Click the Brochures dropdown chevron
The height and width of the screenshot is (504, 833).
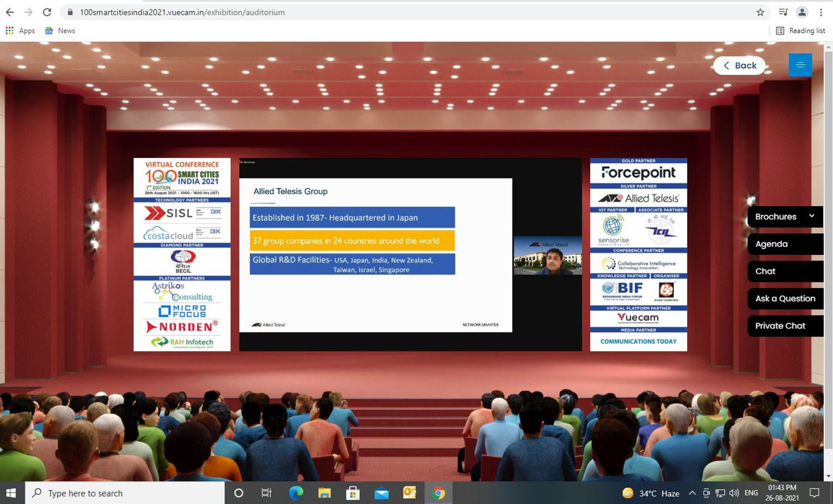tap(812, 216)
